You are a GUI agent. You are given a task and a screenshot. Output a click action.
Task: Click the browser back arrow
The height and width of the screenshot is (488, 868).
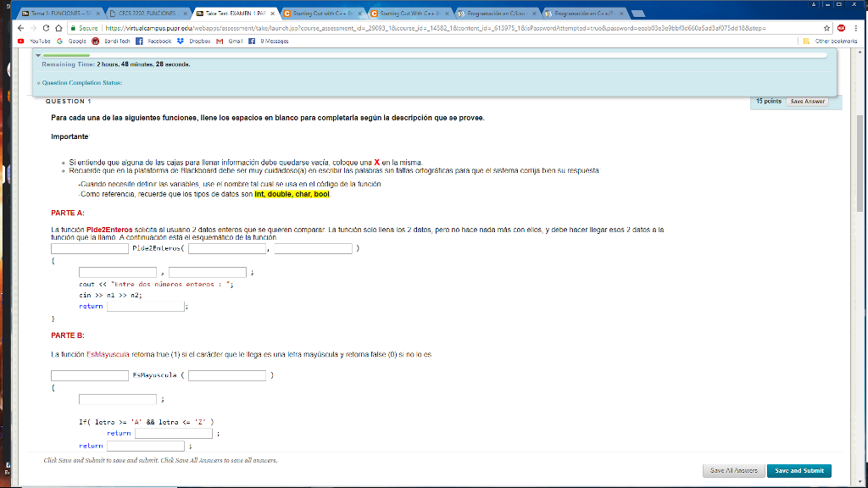20,27
